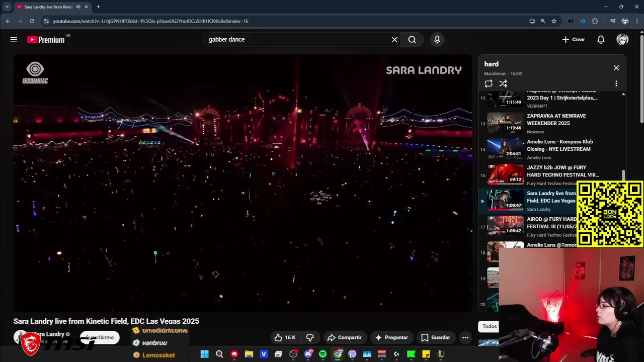Image resolution: width=644 pixels, height=362 pixels.
Task: Open League of Legends from taskbar
Action: coord(441,354)
